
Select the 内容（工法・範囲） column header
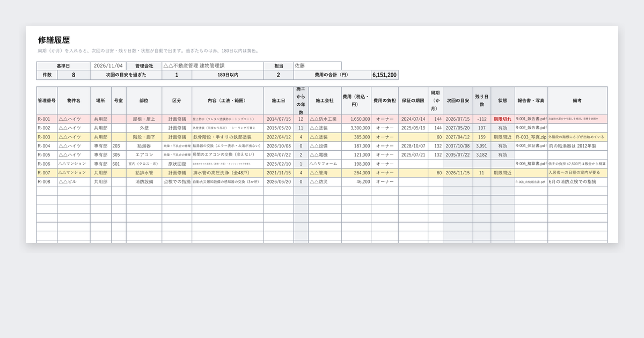(228, 100)
